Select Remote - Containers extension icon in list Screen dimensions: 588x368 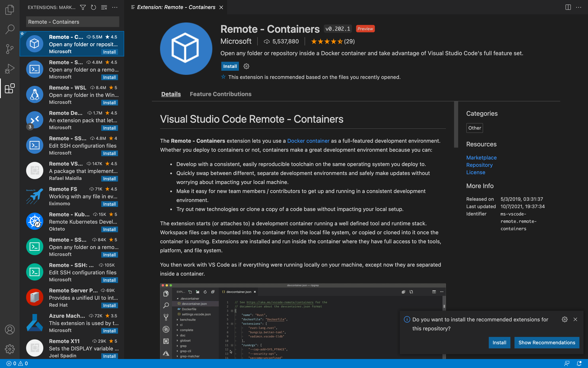(x=35, y=44)
